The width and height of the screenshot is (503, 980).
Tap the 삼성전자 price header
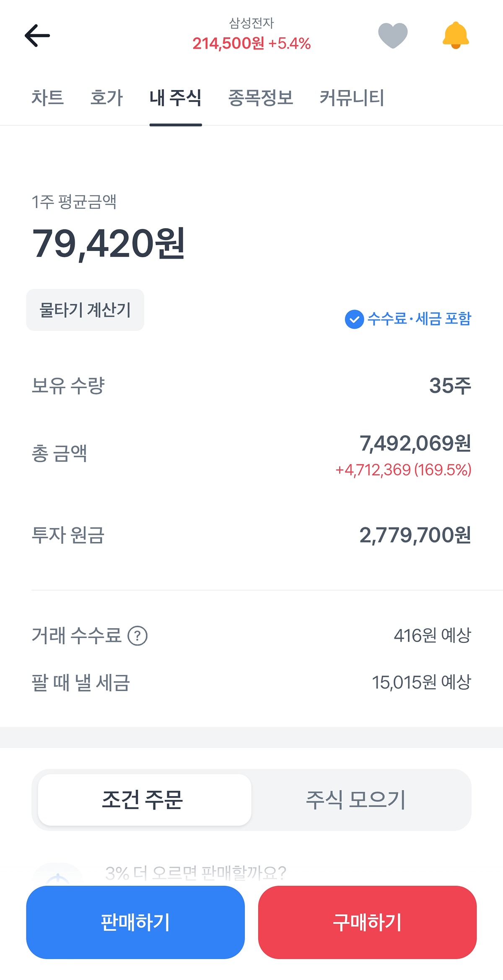(251, 35)
